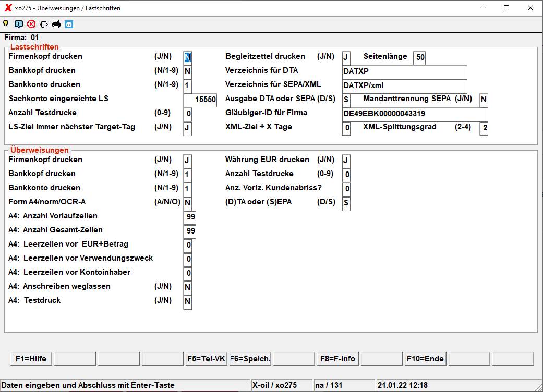Select XML-Ziel + X Tage field

(x=346, y=128)
